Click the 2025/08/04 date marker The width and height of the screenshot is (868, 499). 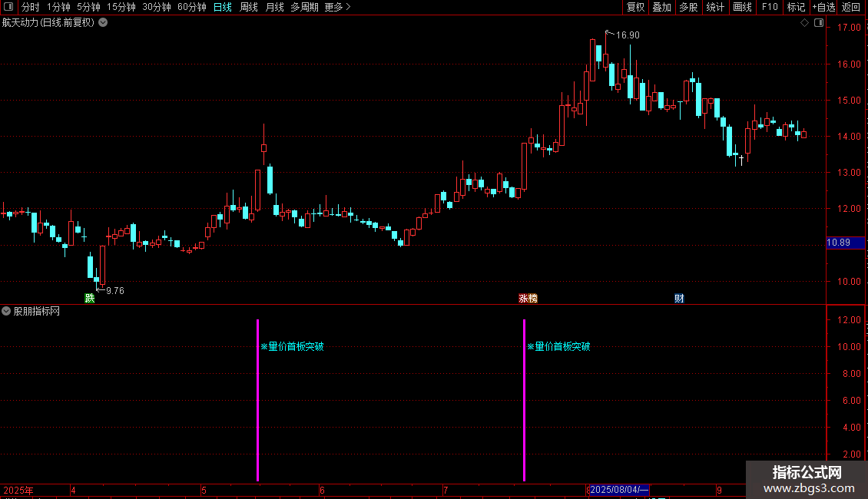[x=619, y=490]
